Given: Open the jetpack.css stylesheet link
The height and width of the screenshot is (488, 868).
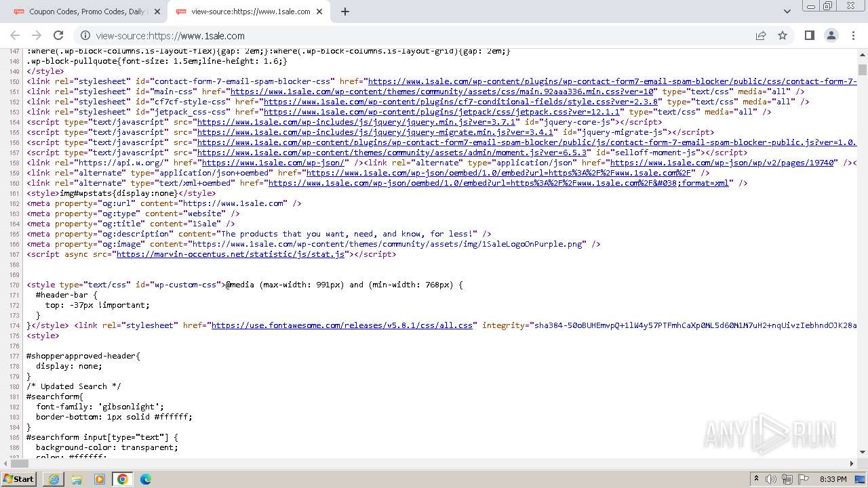Looking at the screenshot, I should 442,112.
